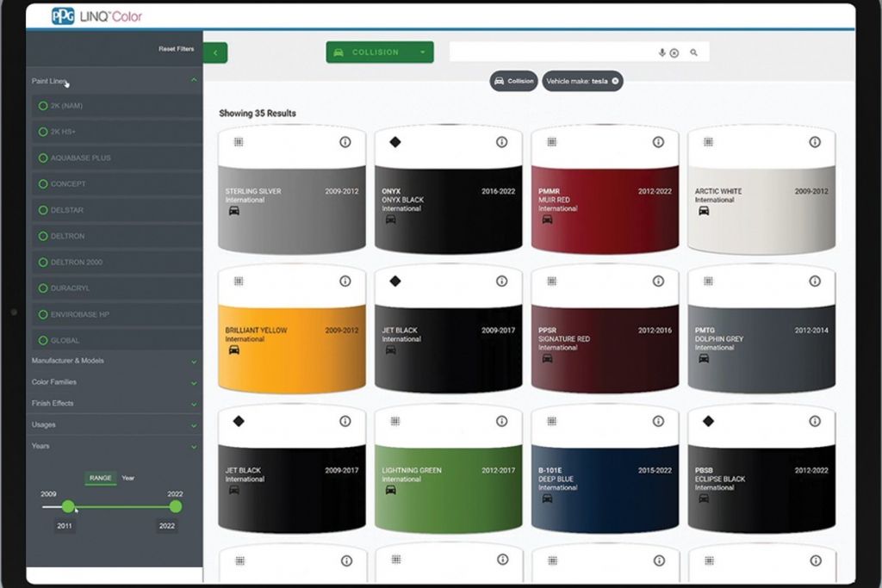Click grid icon on Lightning Green card
Image resolution: width=882 pixels, height=588 pixels.
coord(394,421)
